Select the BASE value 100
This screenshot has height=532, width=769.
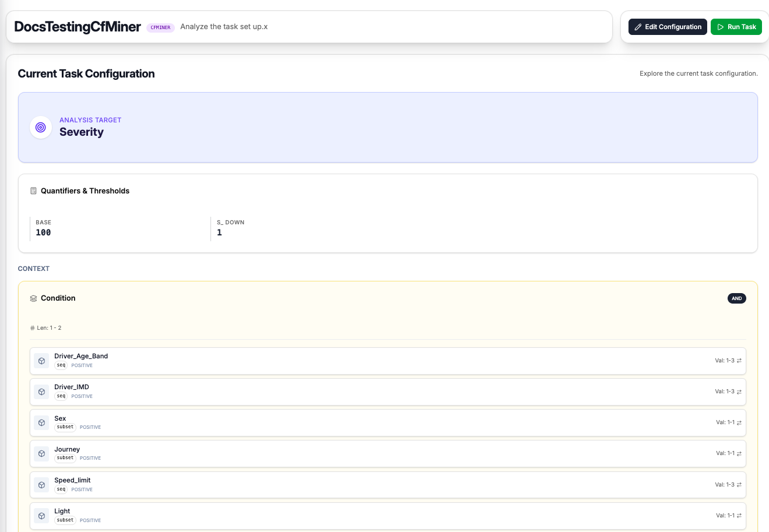point(43,232)
